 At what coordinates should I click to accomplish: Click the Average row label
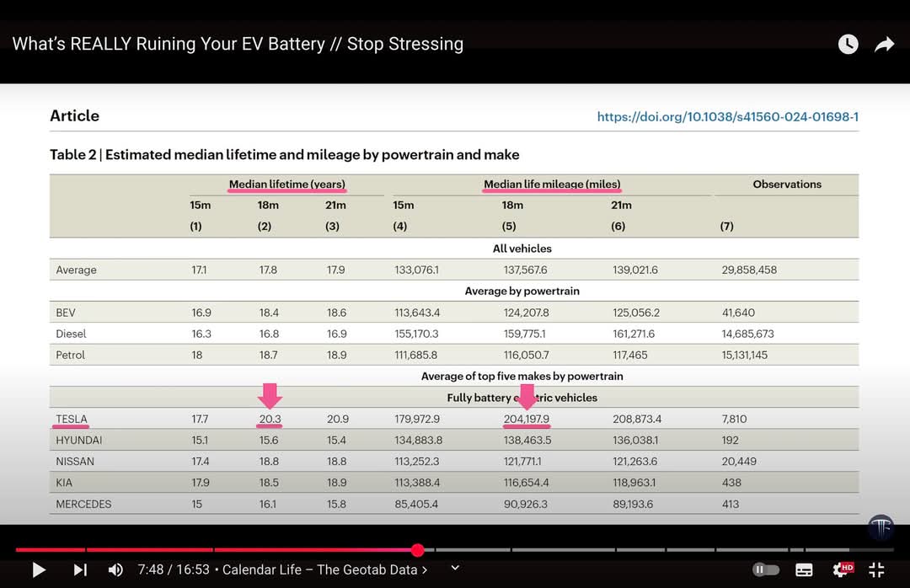(x=76, y=270)
